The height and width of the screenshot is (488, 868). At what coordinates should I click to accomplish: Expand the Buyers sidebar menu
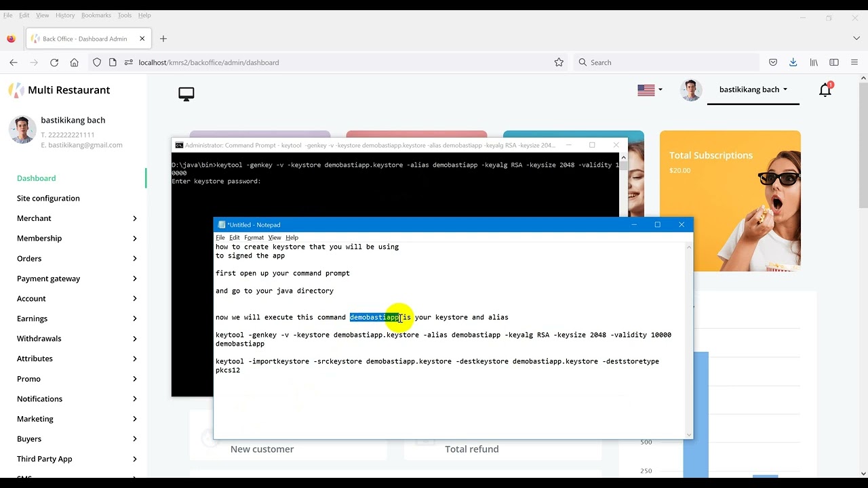[77, 439]
